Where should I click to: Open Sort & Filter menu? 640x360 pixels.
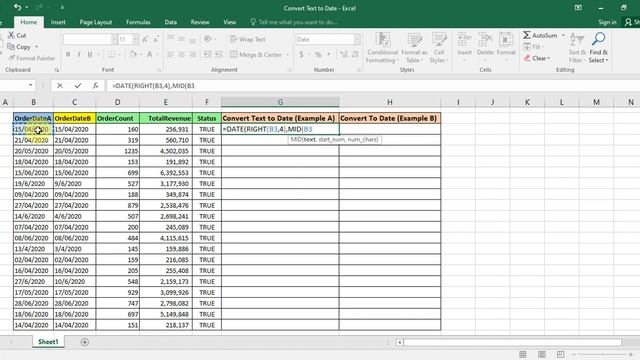[x=577, y=48]
